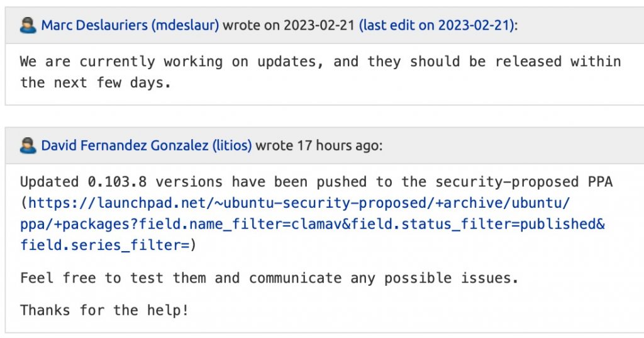644x338 pixels.
Task: Click David Fernandez Gonzalez's person avatar icon
Action: (28, 146)
